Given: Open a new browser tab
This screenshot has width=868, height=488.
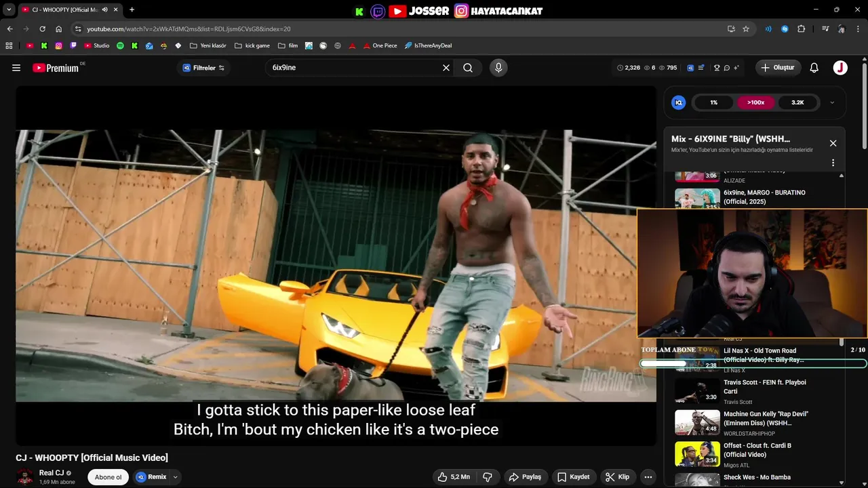Looking at the screenshot, I should click(132, 9).
